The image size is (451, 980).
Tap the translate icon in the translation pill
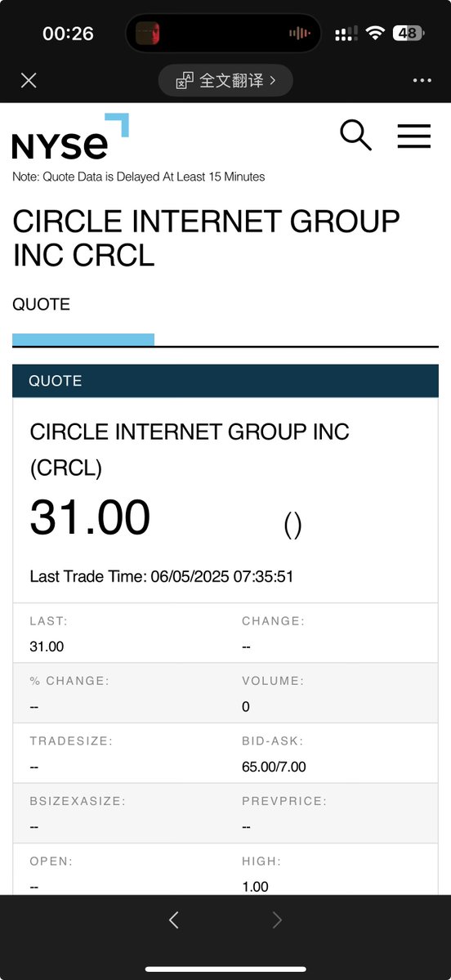185,81
